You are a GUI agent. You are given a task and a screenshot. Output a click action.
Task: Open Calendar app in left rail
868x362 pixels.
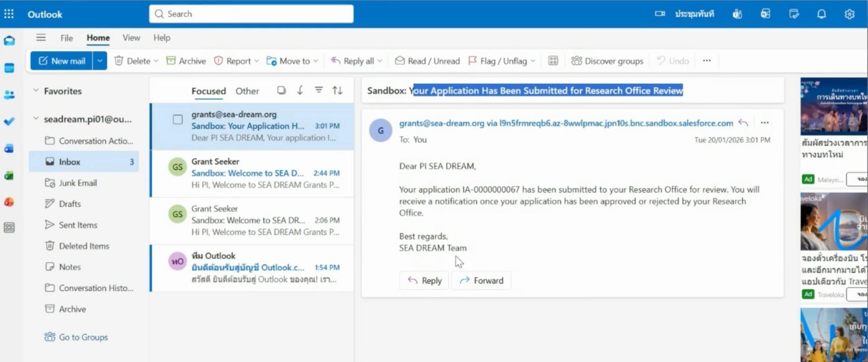(9, 68)
